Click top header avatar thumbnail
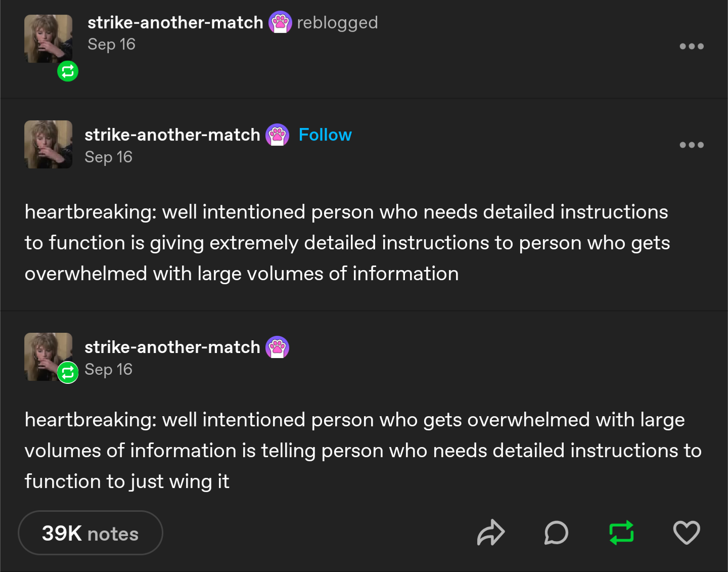 tap(48, 39)
